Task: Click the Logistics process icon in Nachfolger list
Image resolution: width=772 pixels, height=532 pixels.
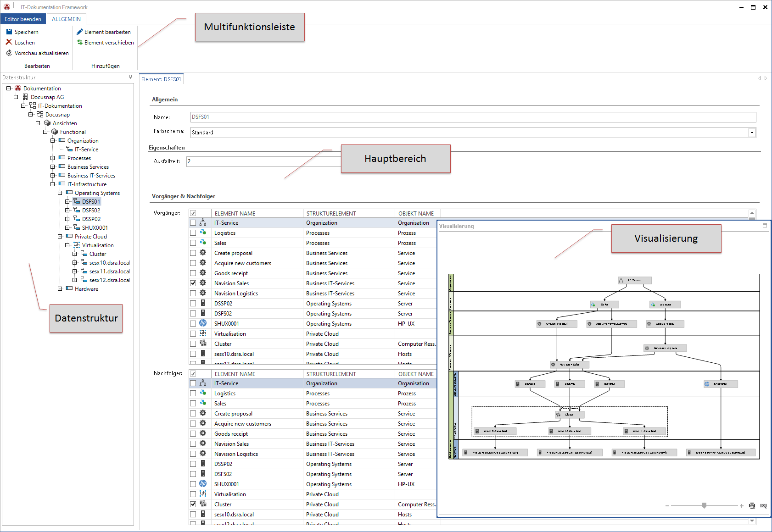Action: click(203, 393)
